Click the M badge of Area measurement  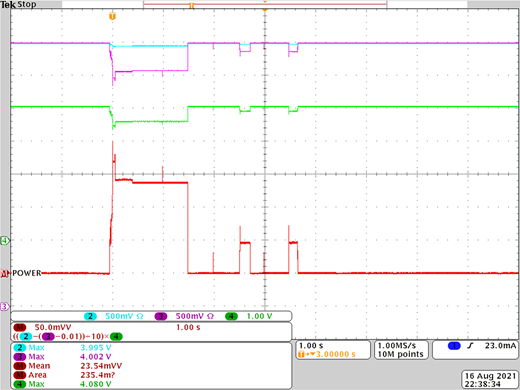[x=20, y=375]
